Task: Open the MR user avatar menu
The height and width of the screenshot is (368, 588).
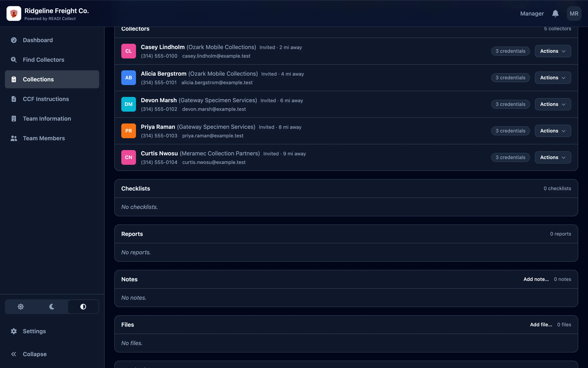Action: pyautogui.click(x=574, y=13)
